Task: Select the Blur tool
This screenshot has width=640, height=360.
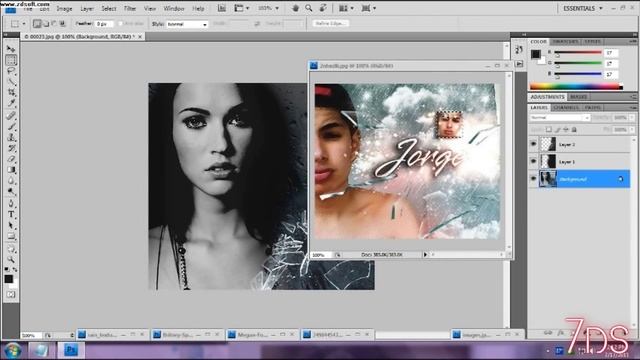Action: pyautogui.click(x=11, y=181)
